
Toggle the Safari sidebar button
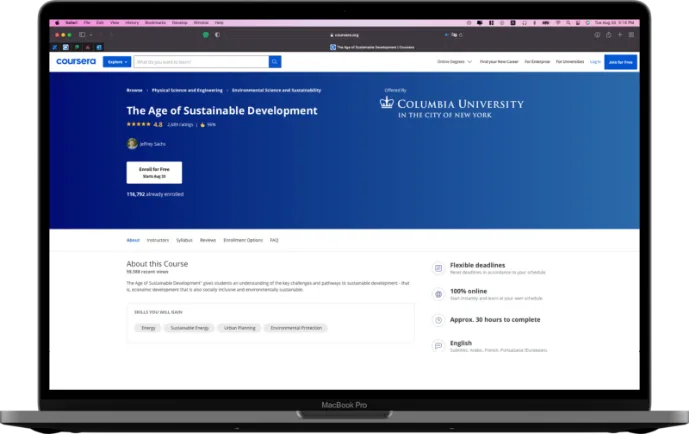coord(82,35)
